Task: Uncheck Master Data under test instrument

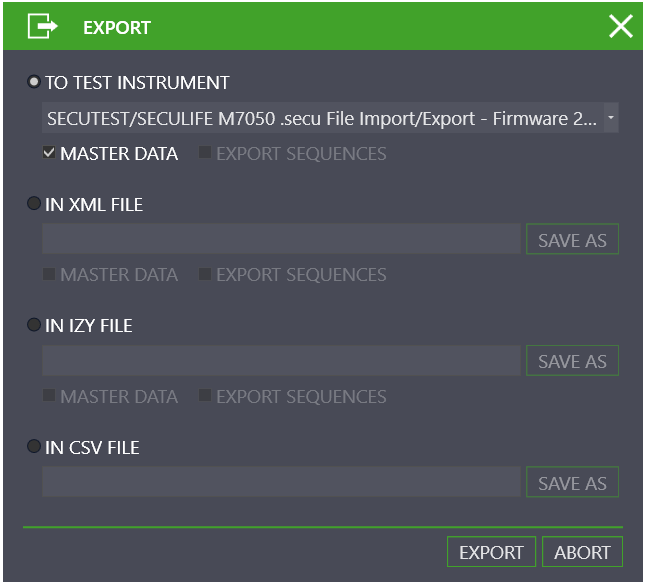Action: coord(49,153)
